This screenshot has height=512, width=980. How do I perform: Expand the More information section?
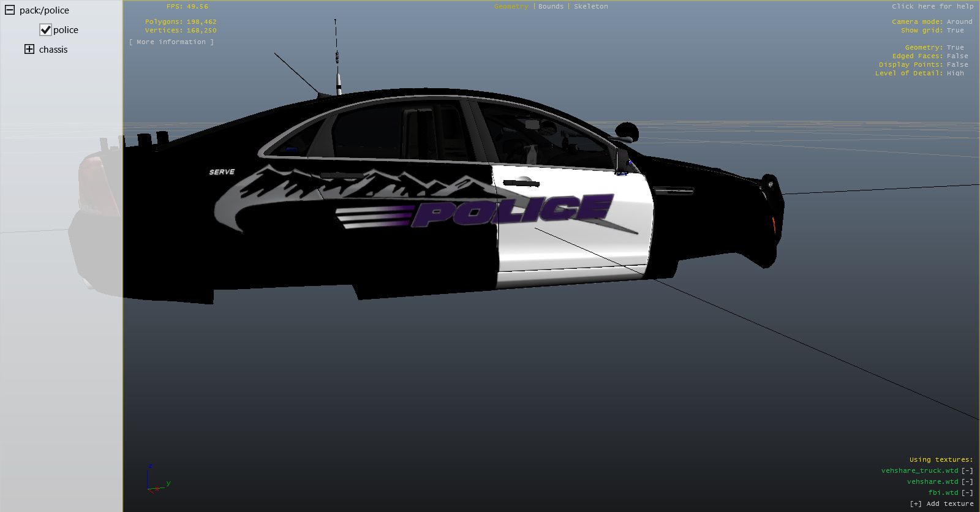tap(171, 42)
